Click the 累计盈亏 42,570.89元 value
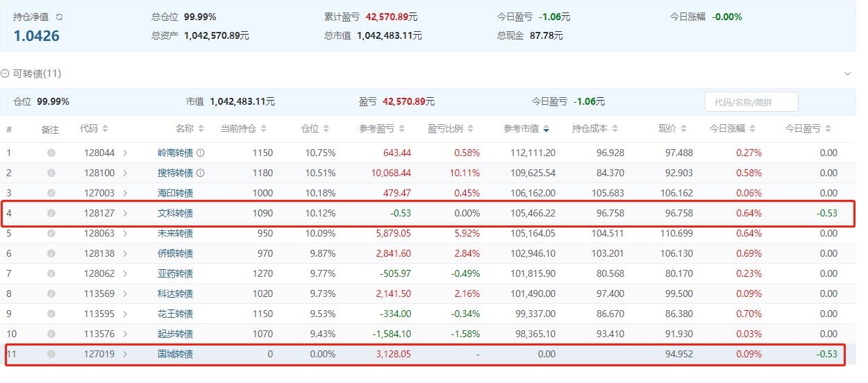The height and width of the screenshot is (383, 868). [x=392, y=17]
